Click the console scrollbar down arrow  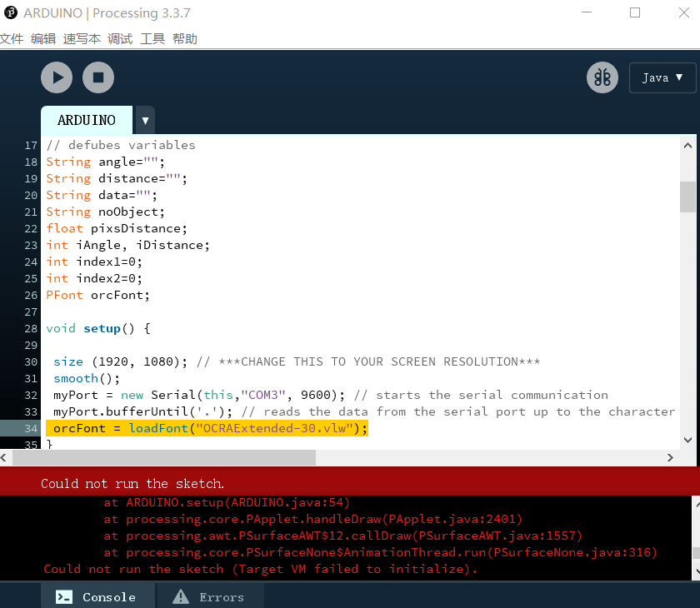click(x=697, y=571)
